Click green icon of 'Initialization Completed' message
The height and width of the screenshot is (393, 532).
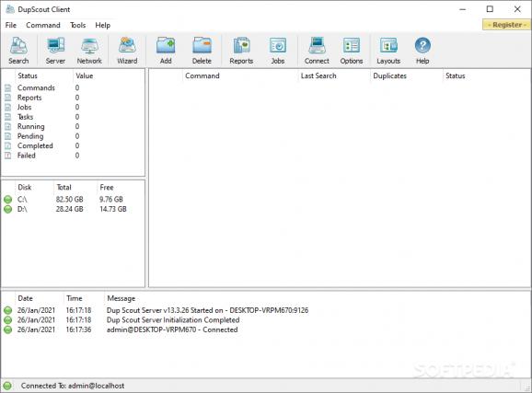(x=7, y=320)
